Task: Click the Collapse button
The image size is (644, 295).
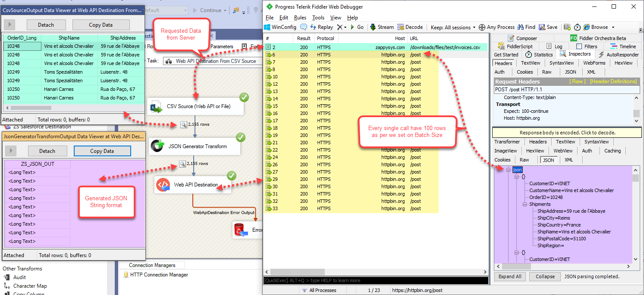Action: (545, 276)
